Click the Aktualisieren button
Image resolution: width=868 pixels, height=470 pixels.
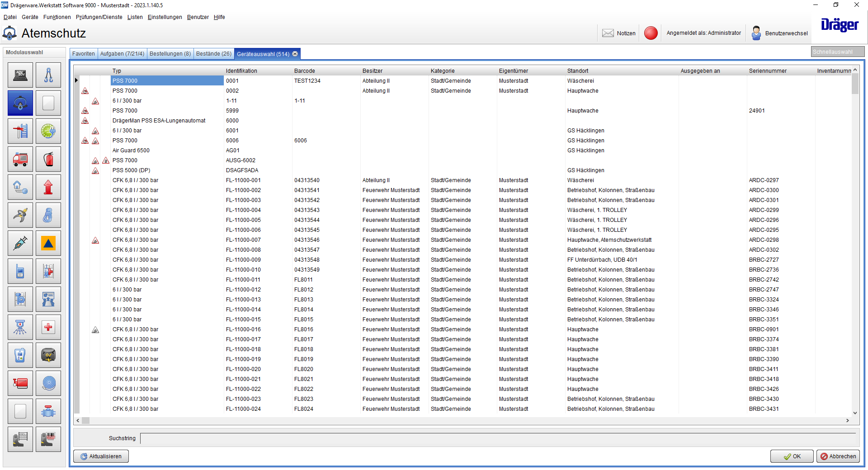click(x=101, y=456)
